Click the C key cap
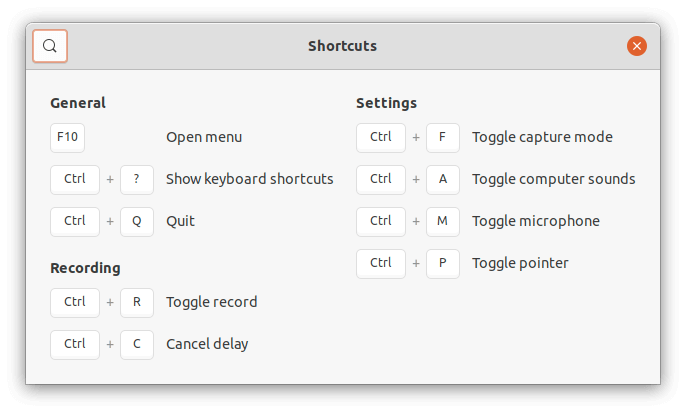The image size is (686, 413). coord(137,344)
